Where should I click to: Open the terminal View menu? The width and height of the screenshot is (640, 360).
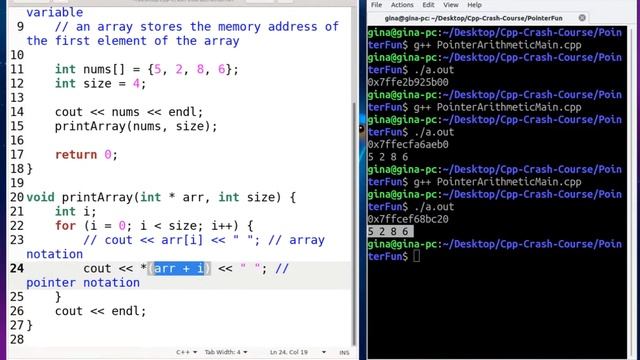451,5
